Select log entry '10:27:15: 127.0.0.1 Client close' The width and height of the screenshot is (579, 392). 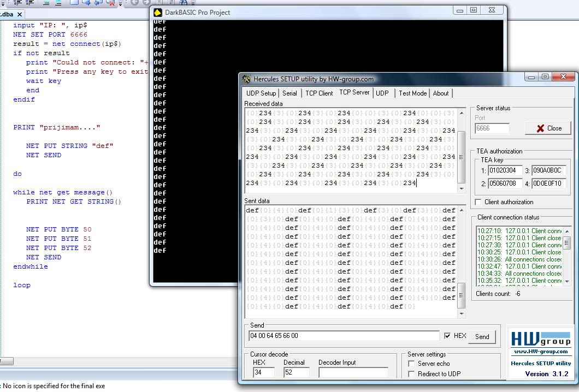[x=519, y=237]
